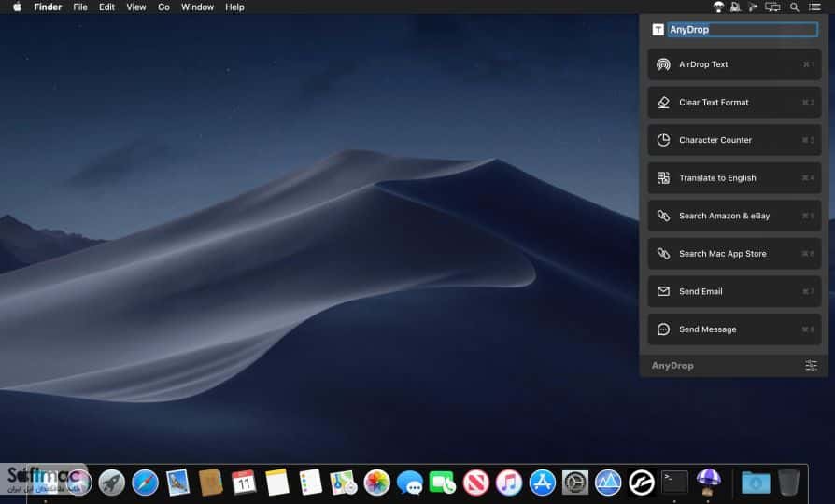Open the AnyDrop parachute menu bar icon
835x504 pixels.
[718, 7]
